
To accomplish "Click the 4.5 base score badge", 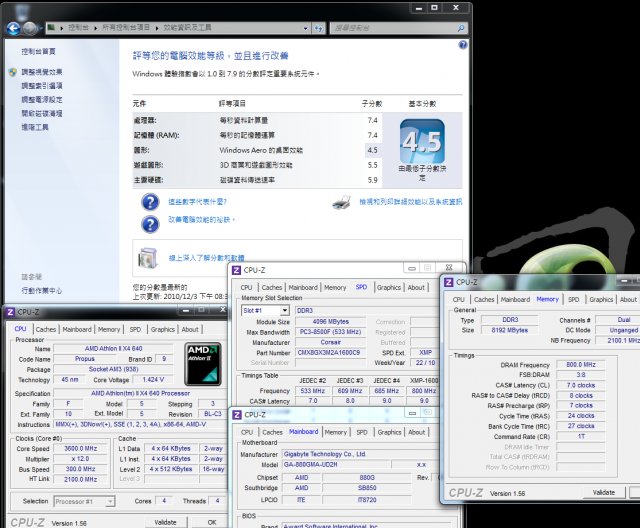I will (x=422, y=142).
